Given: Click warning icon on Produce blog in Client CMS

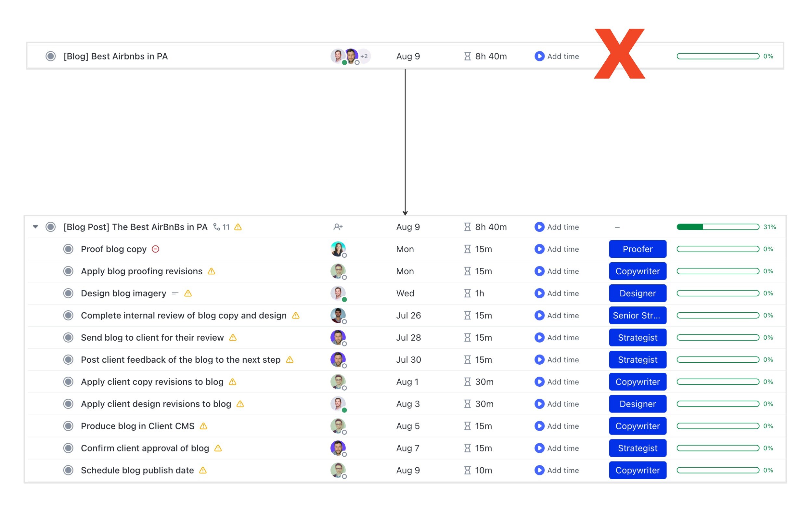Looking at the screenshot, I should click(203, 426).
